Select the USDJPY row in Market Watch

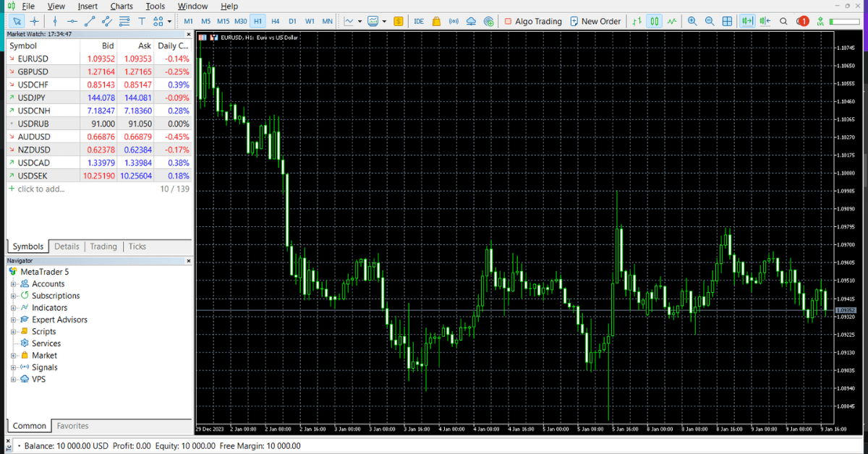point(43,97)
